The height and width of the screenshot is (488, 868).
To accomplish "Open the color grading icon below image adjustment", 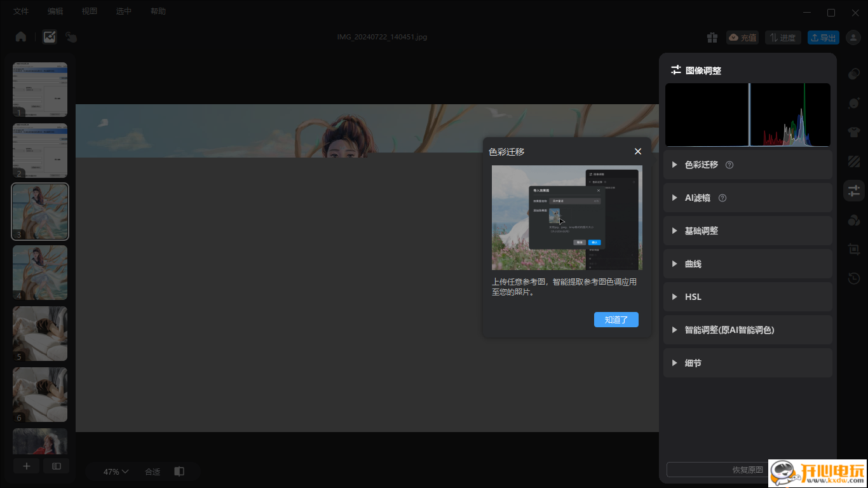I will click(x=854, y=219).
